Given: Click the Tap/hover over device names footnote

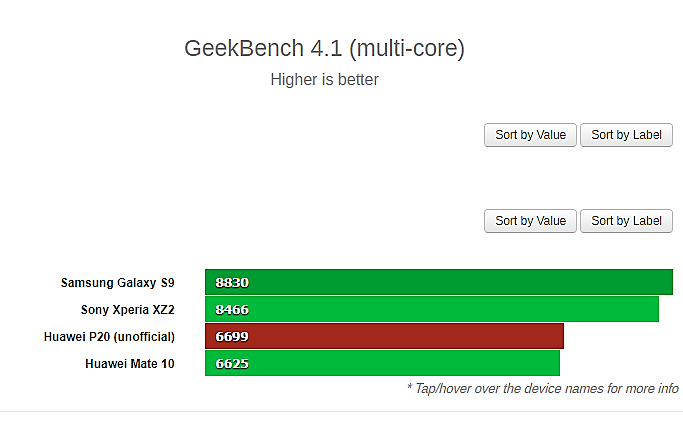Looking at the screenshot, I should [542, 388].
